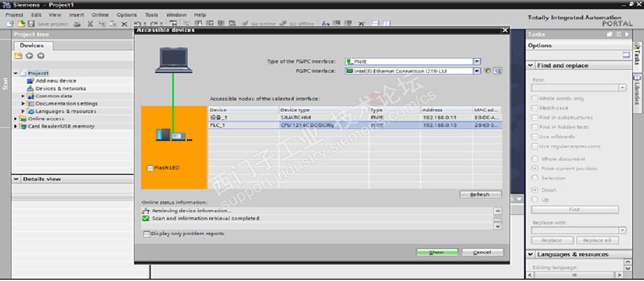Image resolution: width=644 pixels, height=281 pixels.
Task: Select the SIMATIC-HMI device row
Action: [x=355, y=117]
